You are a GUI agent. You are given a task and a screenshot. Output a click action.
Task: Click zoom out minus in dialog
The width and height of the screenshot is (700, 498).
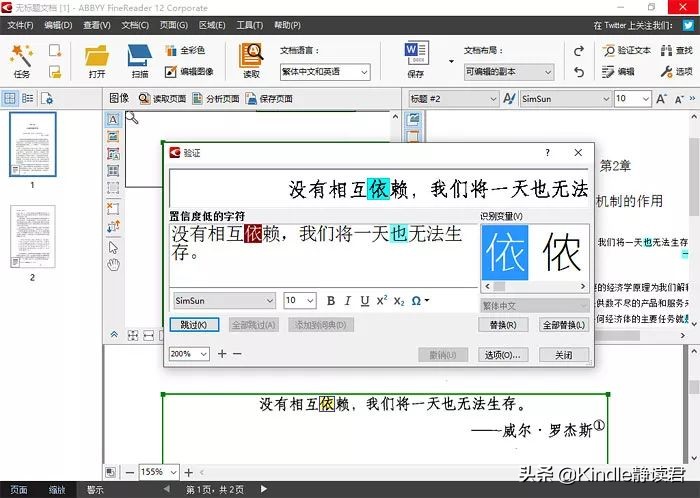pyautogui.click(x=237, y=354)
